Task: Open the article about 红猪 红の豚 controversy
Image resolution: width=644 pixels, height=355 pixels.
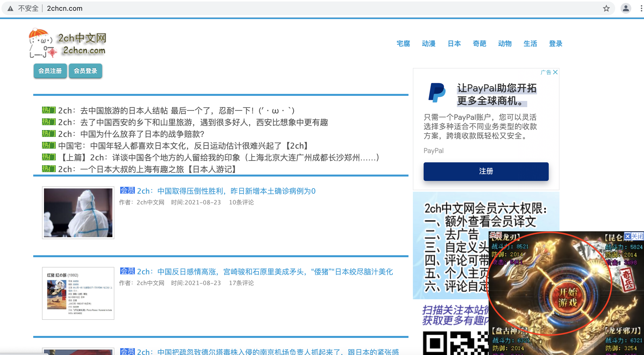Action: coord(265,272)
